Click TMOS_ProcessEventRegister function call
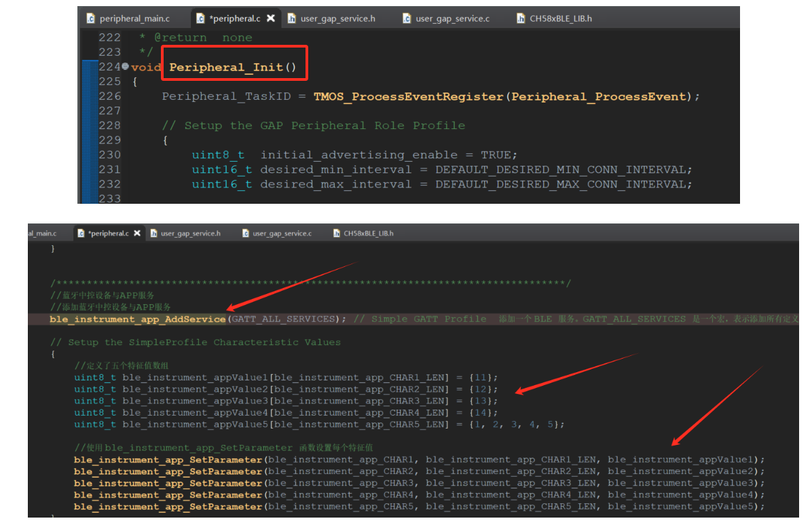This screenshot has height=523, width=812. 408,96
